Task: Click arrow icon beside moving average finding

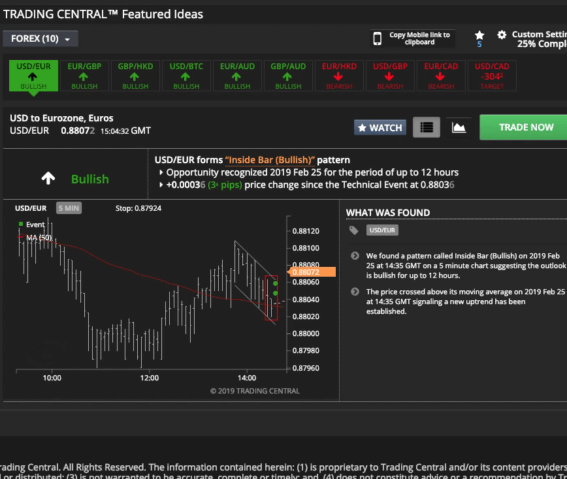Action: (355, 292)
